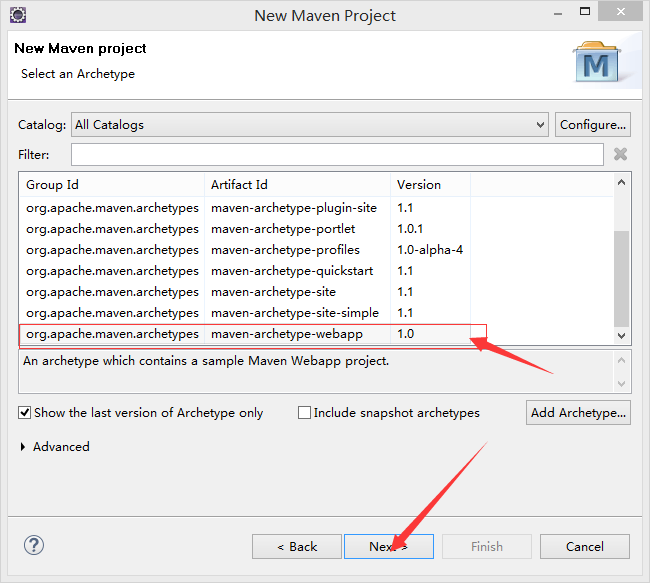The height and width of the screenshot is (583, 650).
Task: Select the maven-archetype-webapp row
Action: point(316,334)
